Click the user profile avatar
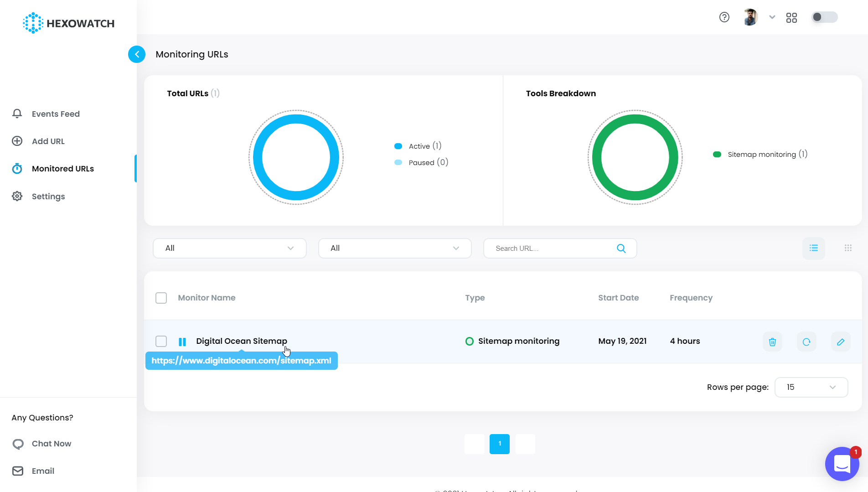The height and width of the screenshot is (492, 868). [750, 17]
